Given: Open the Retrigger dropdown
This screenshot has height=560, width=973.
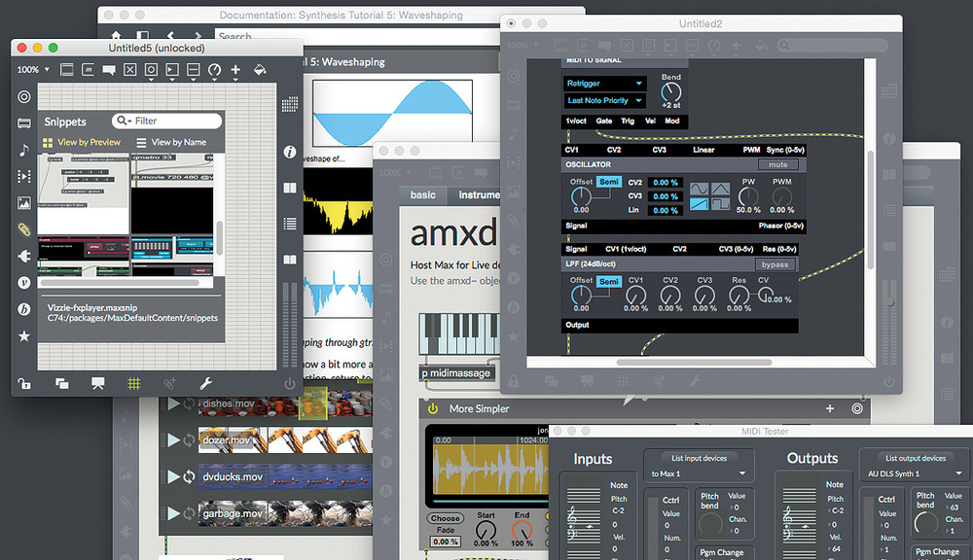Looking at the screenshot, I should (x=604, y=84).
